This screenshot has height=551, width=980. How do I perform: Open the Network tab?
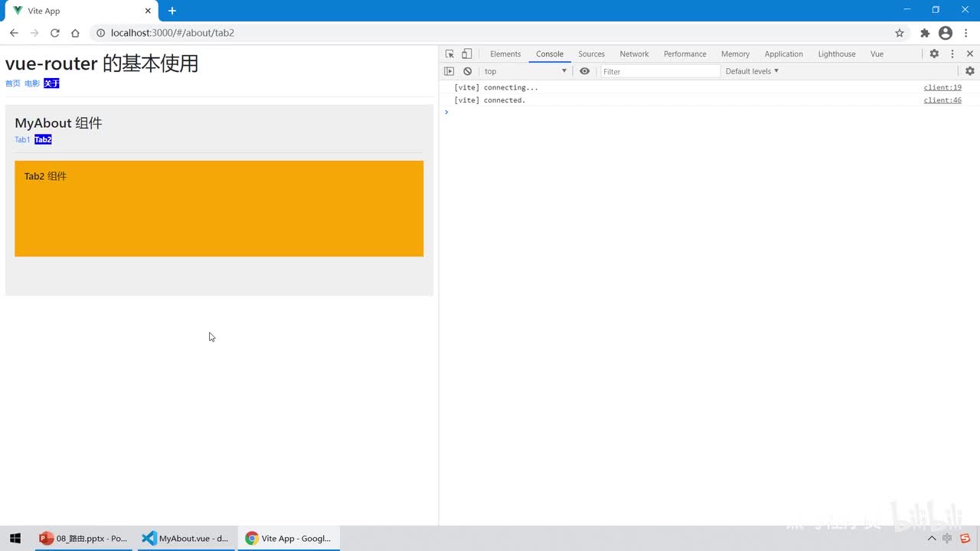[x=634, y=54]
